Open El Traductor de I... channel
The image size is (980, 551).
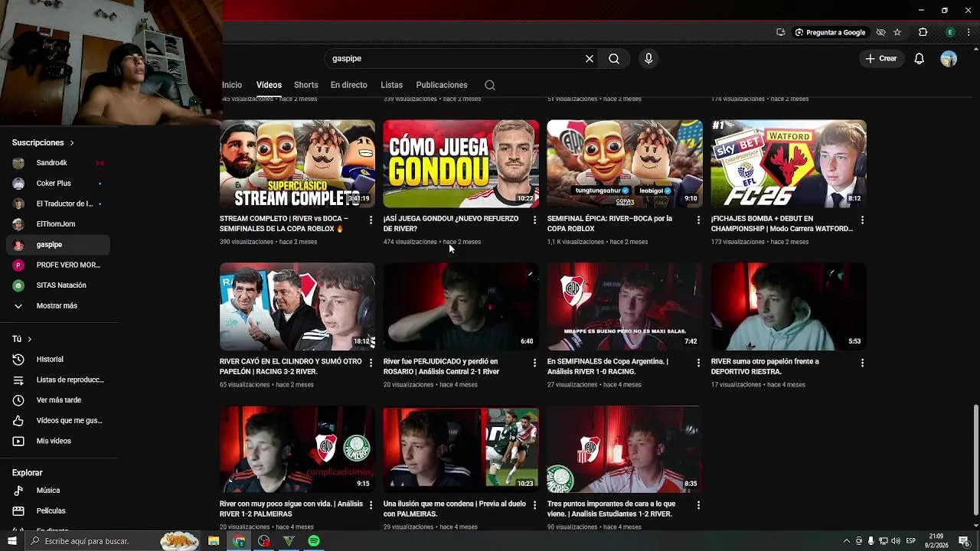pos(58,204)
